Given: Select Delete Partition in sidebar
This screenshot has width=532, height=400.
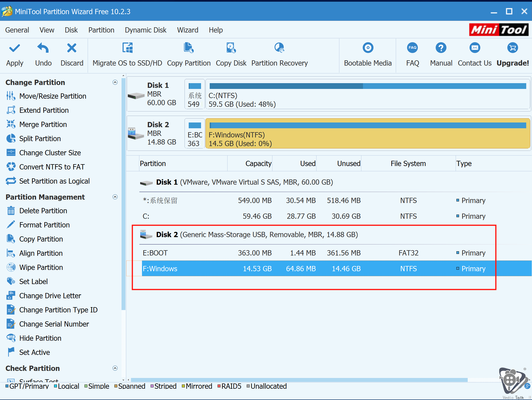Looking at the screenshot, I should tap(36, 211).
